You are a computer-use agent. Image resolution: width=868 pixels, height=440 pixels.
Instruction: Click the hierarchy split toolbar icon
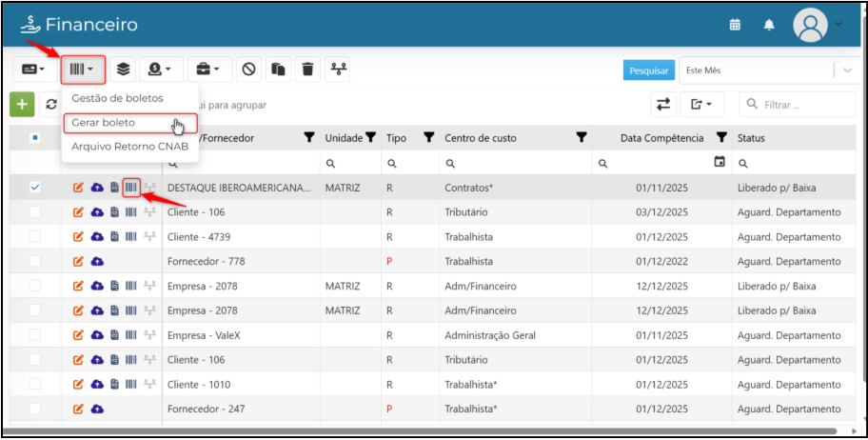[x=337, y=70]
